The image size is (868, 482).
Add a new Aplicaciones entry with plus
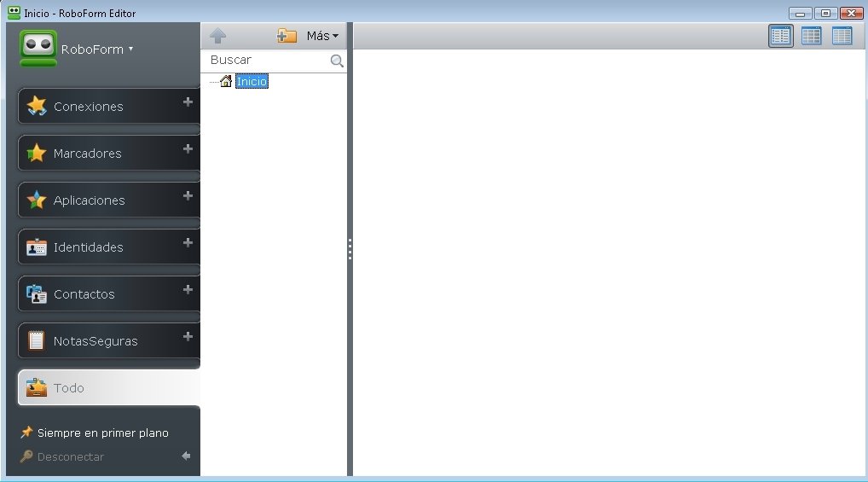coord(188,196)
